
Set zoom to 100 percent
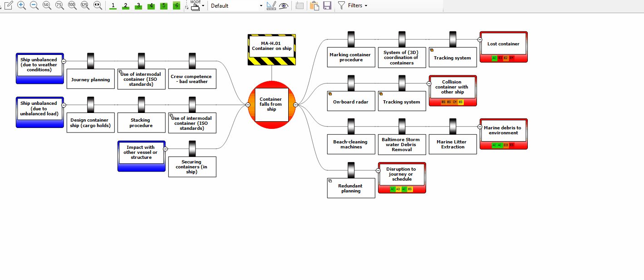72,5
